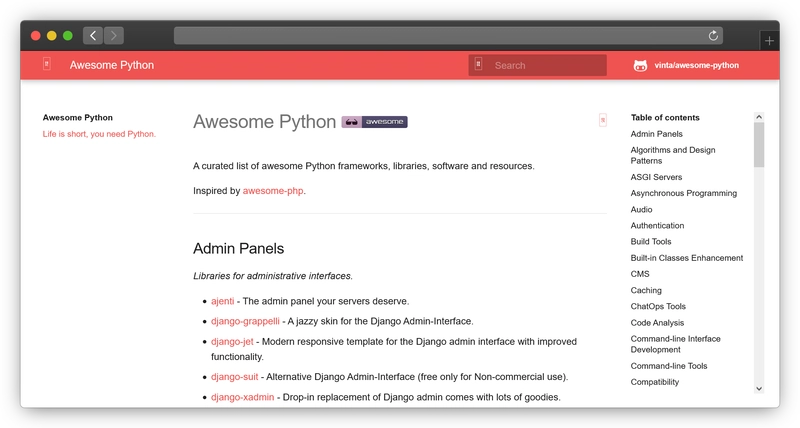Go to Algorithms and Design Patterns section
The height and width of the screenshot is (428, 800).
pos(673,155)
